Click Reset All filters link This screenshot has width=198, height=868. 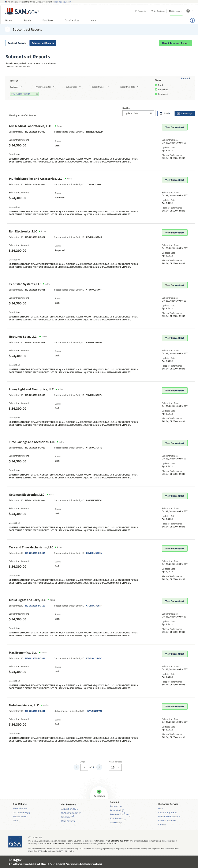[185, 78]
